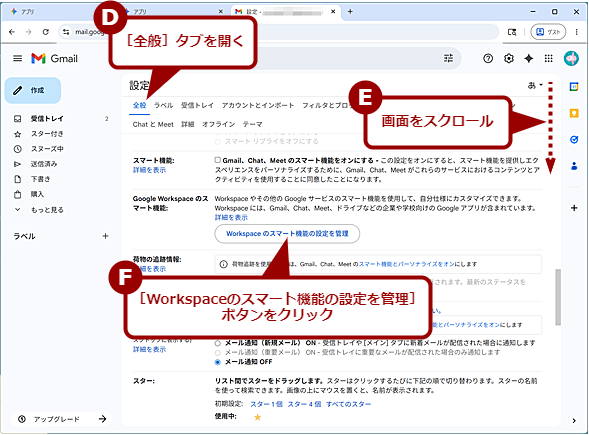Open Google Keep in the side panel
The height and width of the screenshot is (435, 589).
(574, 113)
